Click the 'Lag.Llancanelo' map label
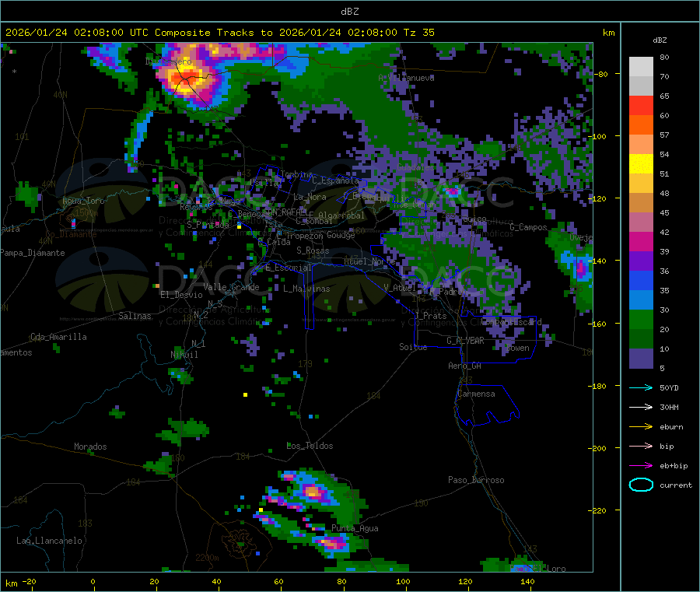Viewport: 700px width, 592px height. (50, 541)
